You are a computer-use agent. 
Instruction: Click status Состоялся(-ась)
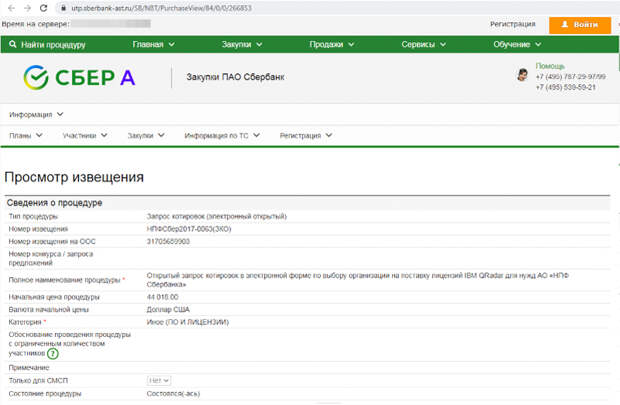tap(173, 394)
